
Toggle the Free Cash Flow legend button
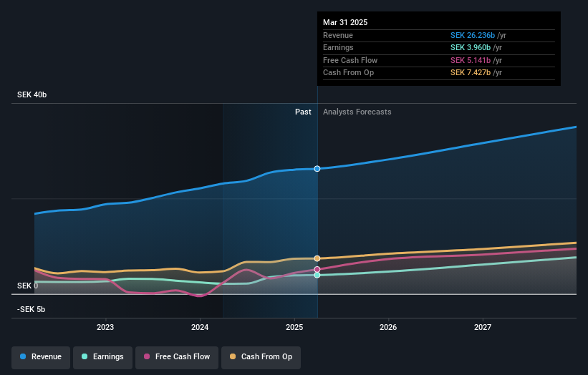(177, 356)
